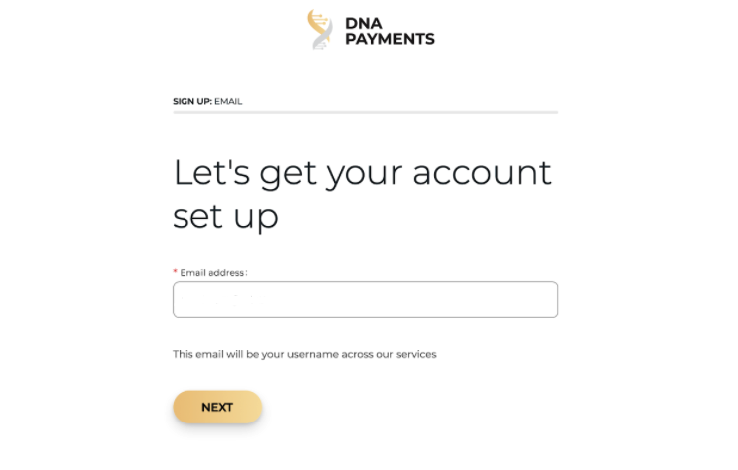
Task: Click the DNA helix logo icon
Action: (x=320, y=30)
